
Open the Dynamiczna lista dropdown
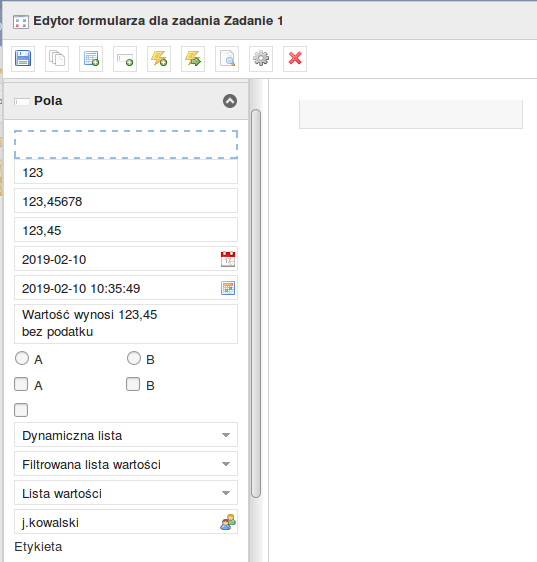[126, 435]
